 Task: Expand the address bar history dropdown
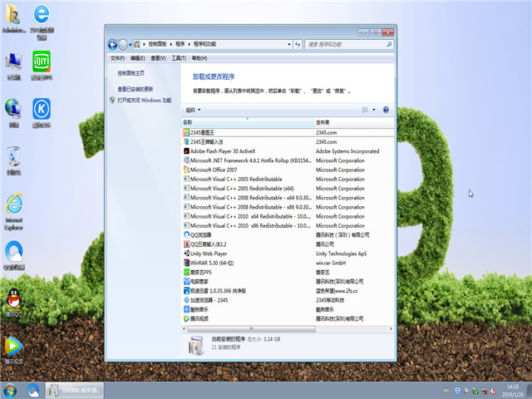[289, 44]
